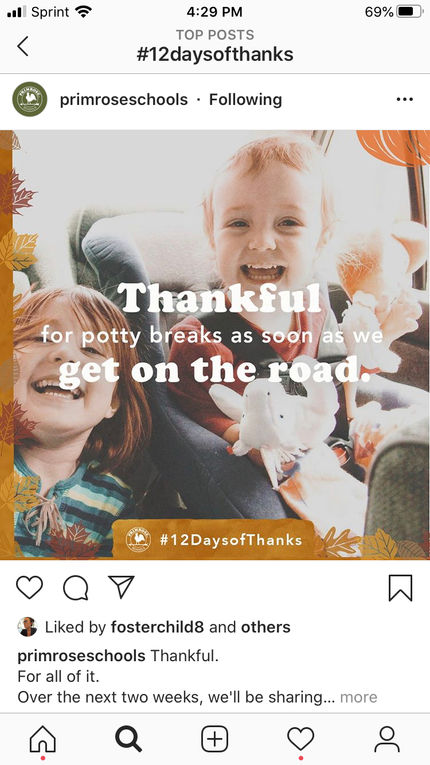
Task: Tap fosterchild8 small avatar
Action: 27,627
